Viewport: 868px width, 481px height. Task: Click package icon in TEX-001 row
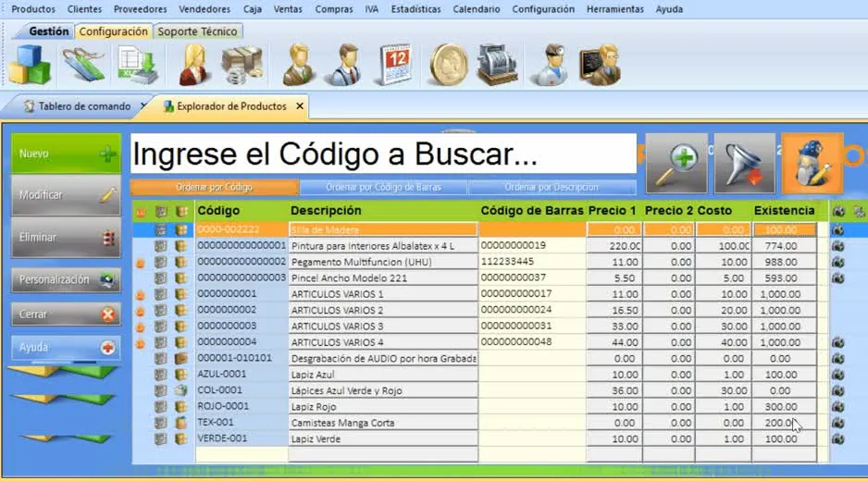[181, 423]
